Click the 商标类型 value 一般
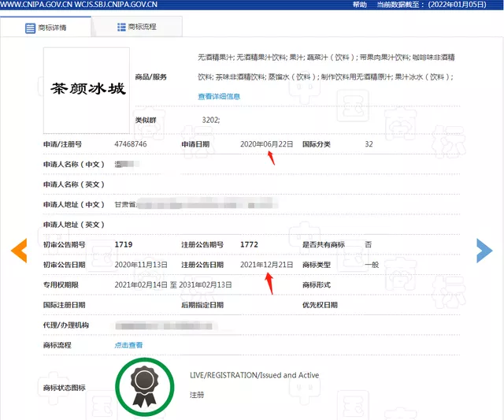 point(372,265)
